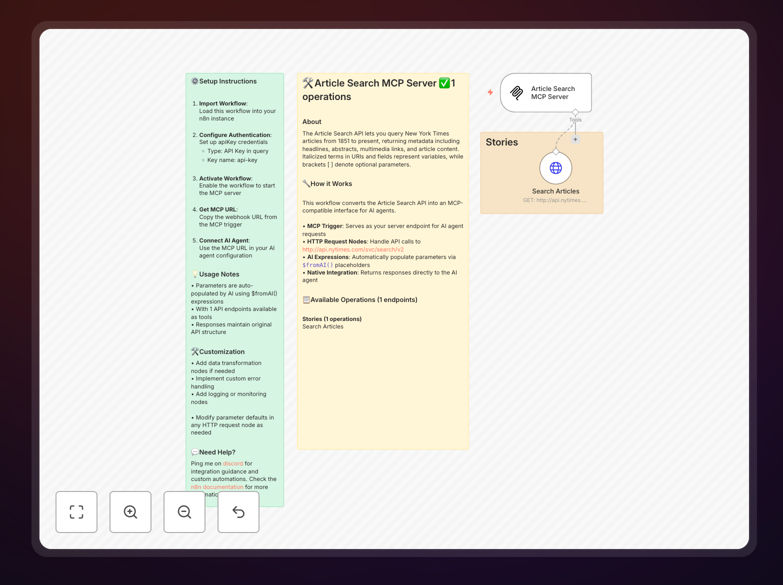This screenshot has width=783, height=585.
Task: Click the About section heading
Action: (312, 121)
